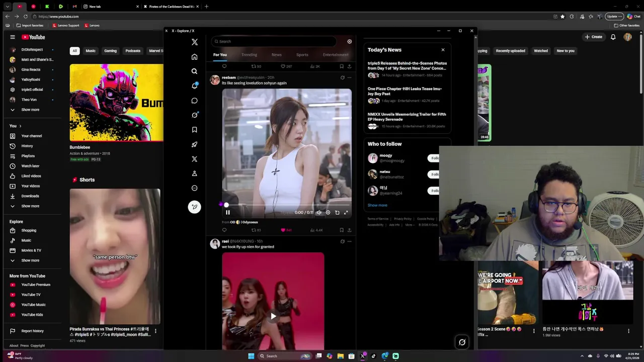
Task: Play the rael post video
Action: (273, 316)
